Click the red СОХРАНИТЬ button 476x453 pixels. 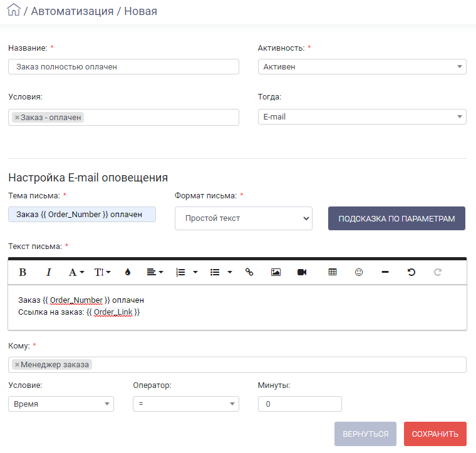coord(435,434)
